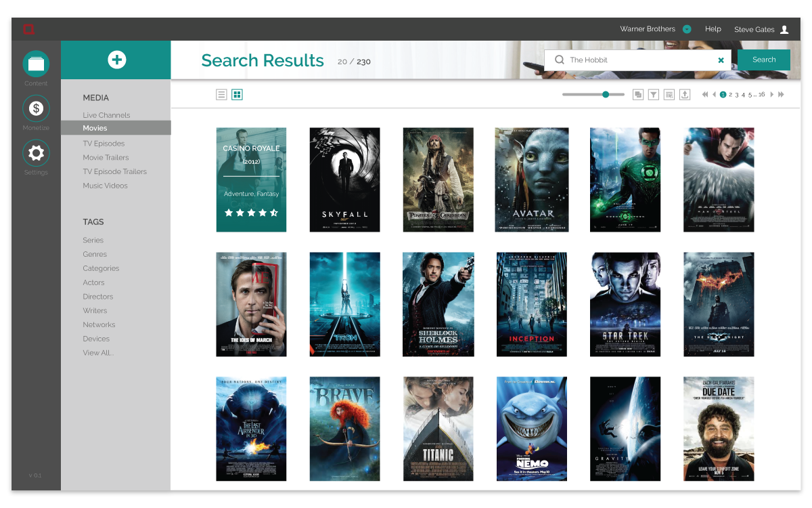Screen dimensions: 812x508
Task: Switch to list view
Action: [221, 95]
